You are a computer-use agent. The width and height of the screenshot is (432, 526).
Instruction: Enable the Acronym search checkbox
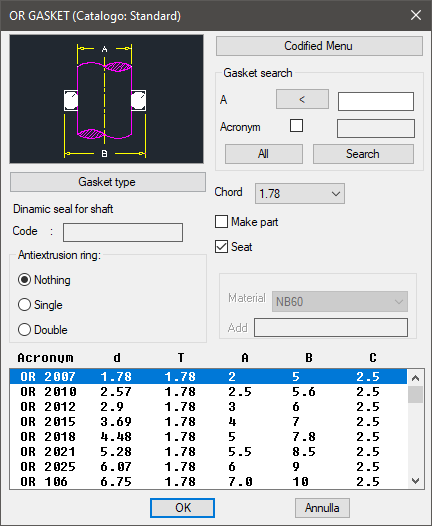click(x=296, y=126)
